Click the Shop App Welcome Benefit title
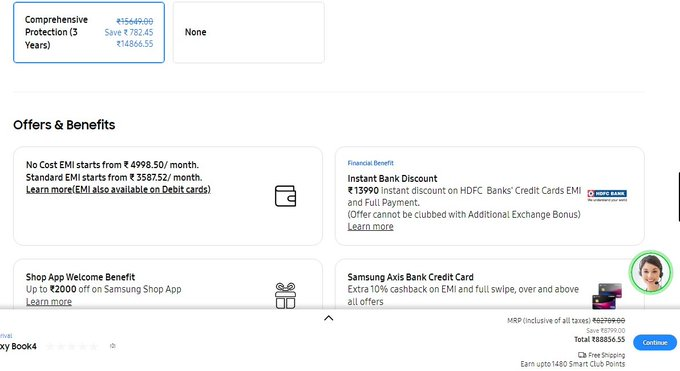This screenshot has width=680, height=371. (80, 277)
